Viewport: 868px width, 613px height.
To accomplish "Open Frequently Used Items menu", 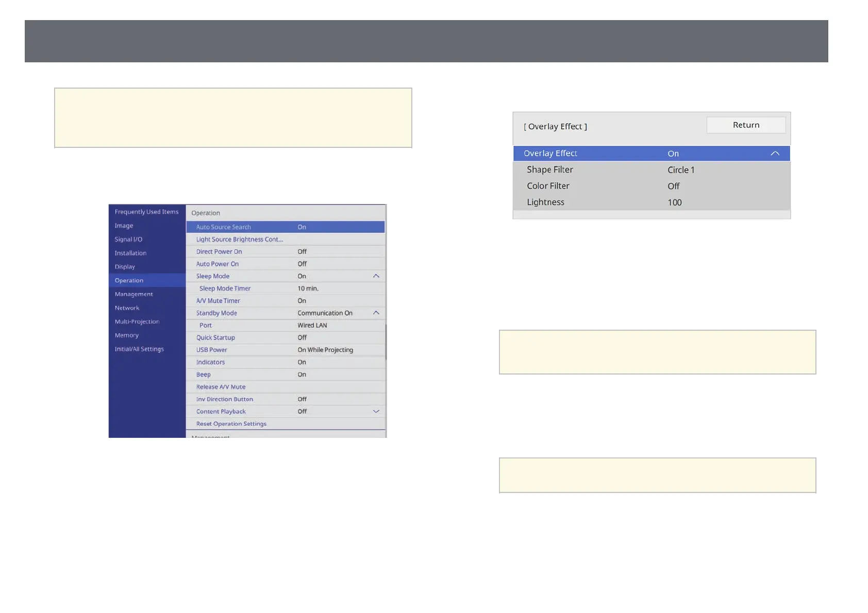I will 147,212.
